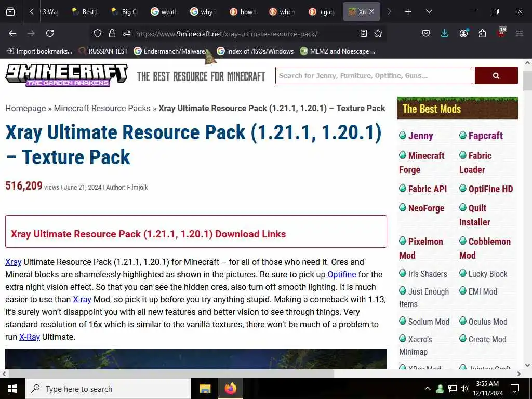Click the site security padlock icon
This screenshot has height=399, width=532.
(112, 33)
